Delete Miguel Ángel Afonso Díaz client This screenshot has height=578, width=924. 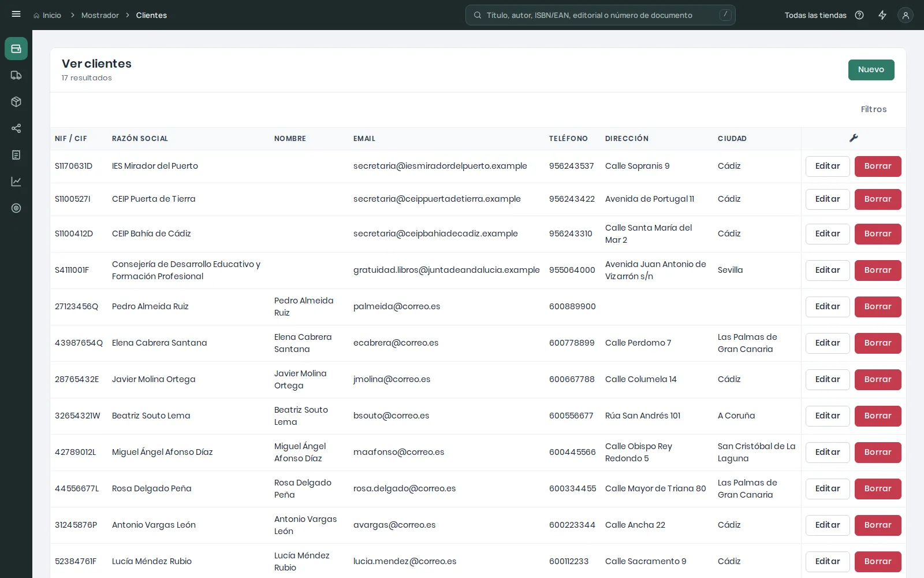pos(878,453)
